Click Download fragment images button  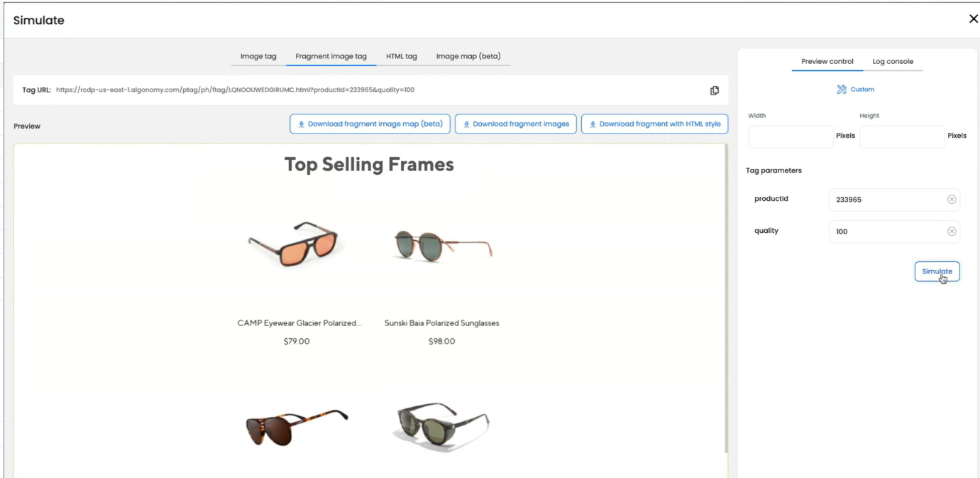(x=516, y=124)
